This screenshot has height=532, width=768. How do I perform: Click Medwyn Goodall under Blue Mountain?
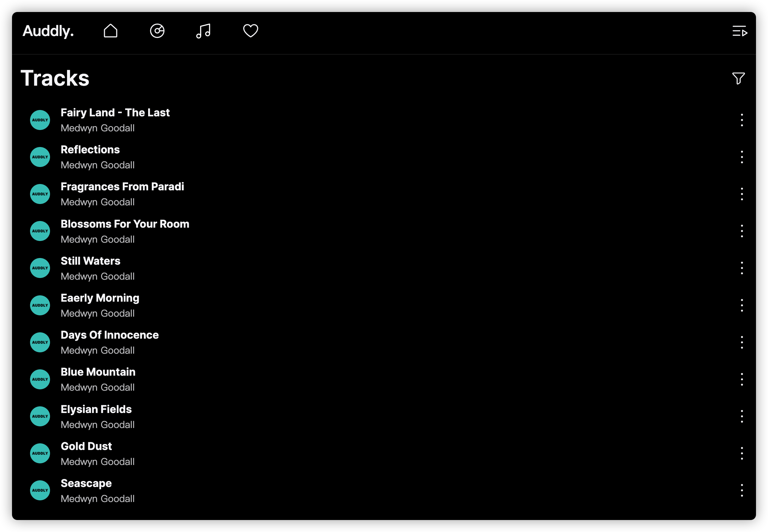point(97,388)
